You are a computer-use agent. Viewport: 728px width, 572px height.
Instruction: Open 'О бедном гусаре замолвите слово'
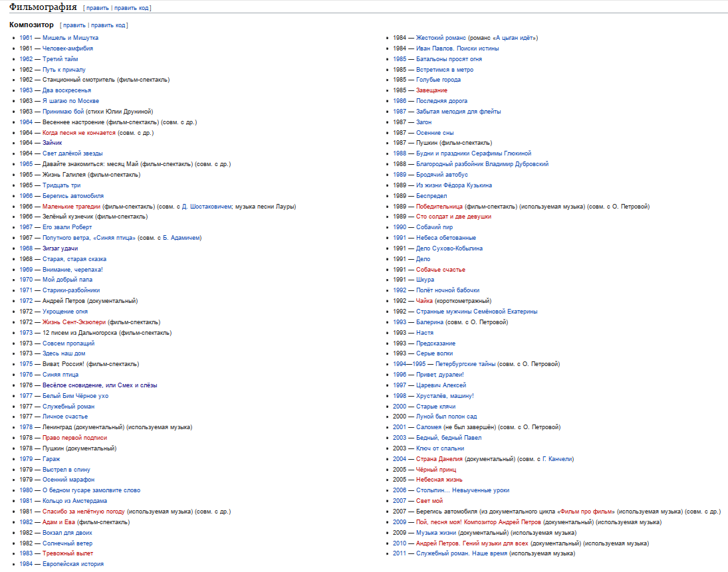92,490
